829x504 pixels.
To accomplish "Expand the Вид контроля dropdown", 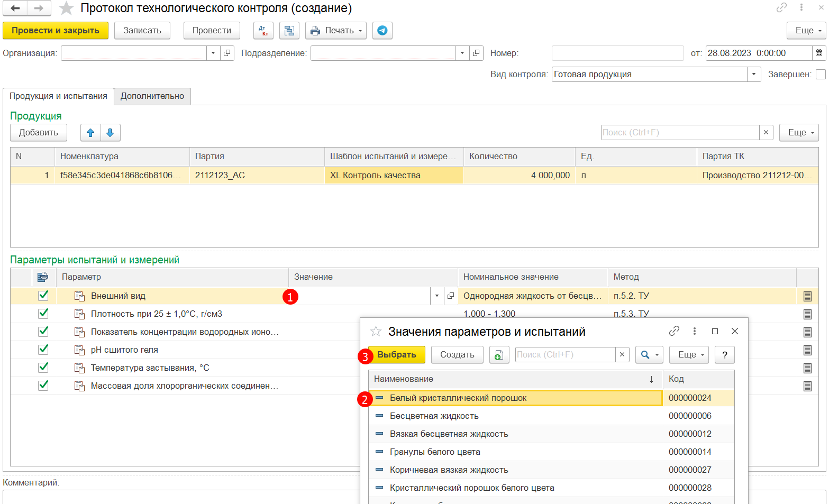I will tap(754, 75).
